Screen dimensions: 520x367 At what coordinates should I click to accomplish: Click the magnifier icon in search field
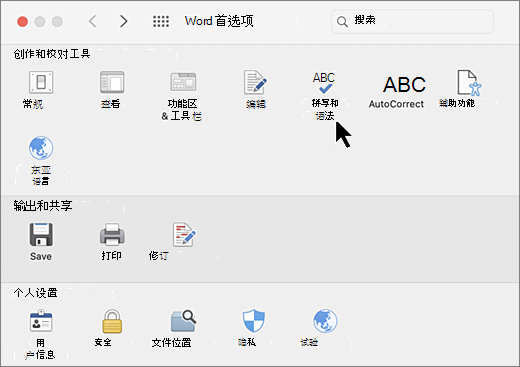tap(342, 22)
